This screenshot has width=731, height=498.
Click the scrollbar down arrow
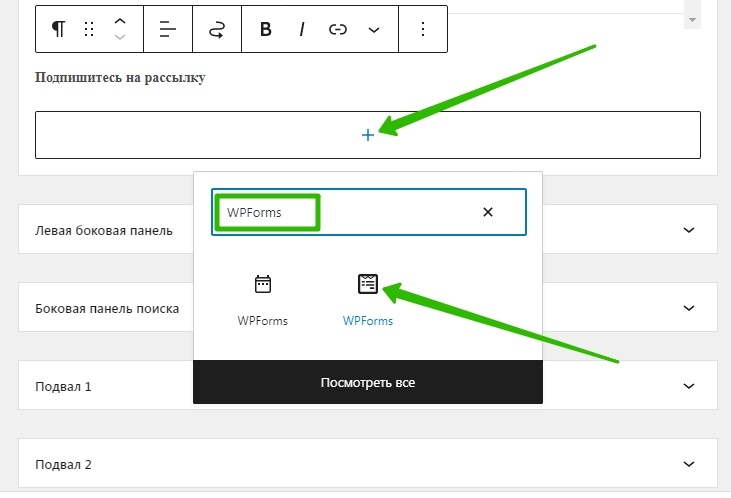click(692, 20)
